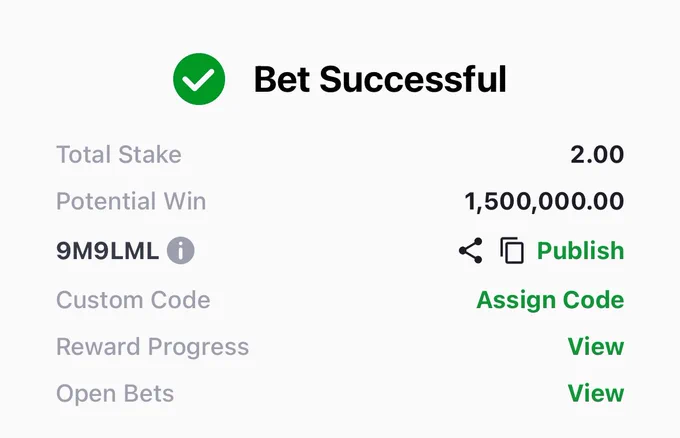
Task: Click the 1,500,000.00 potential win amount
Action: pos(544,202)
